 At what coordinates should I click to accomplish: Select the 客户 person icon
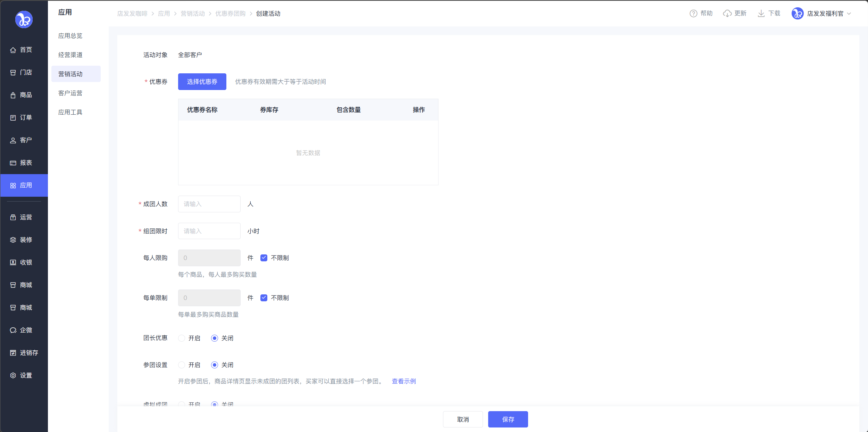[13, 140]
